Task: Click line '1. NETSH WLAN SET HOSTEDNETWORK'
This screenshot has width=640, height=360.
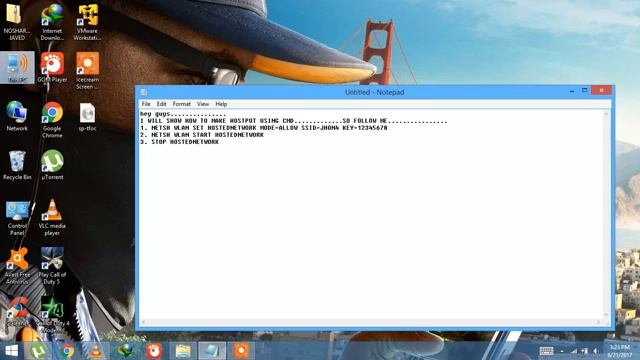Action: [x=264, y=128]
